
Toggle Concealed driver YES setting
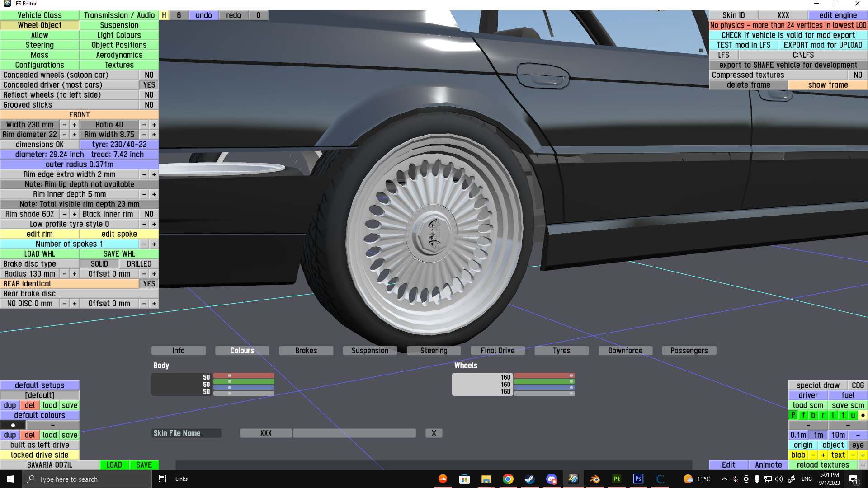coord(149,85)
